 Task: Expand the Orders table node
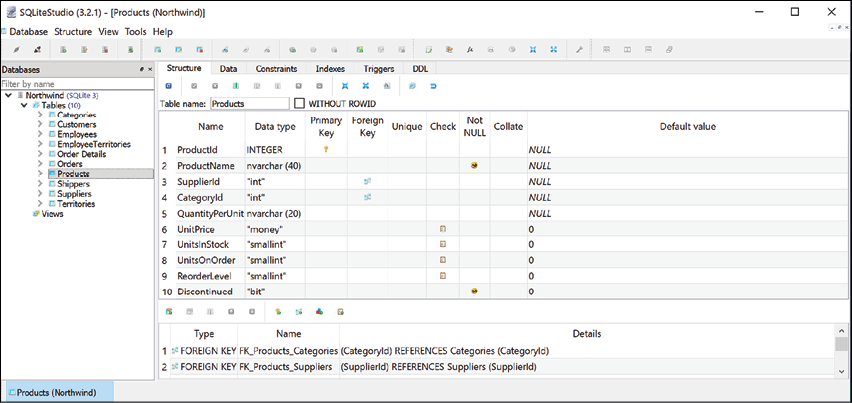click(x=40, y=164)
